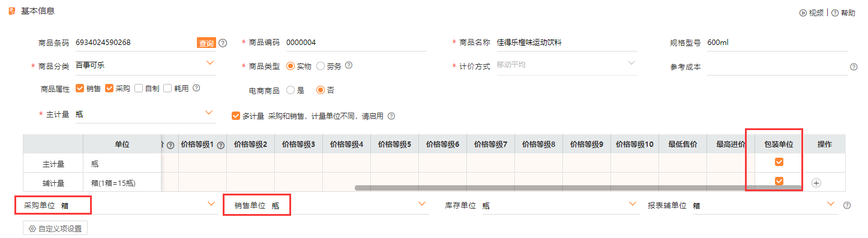Click the horizontal scrollbar in price table
Screen dimensions: 868x238
click(577, 188)
